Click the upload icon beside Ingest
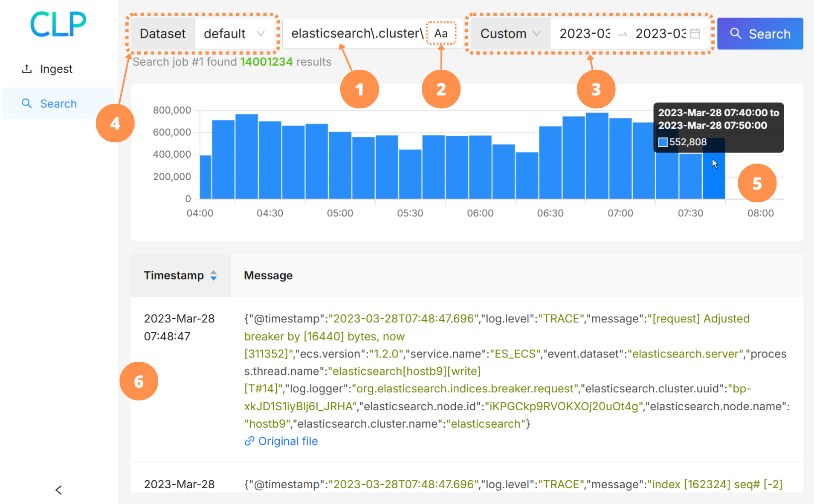The height and width of the screenshot is (504, 814). click(27, 68)
